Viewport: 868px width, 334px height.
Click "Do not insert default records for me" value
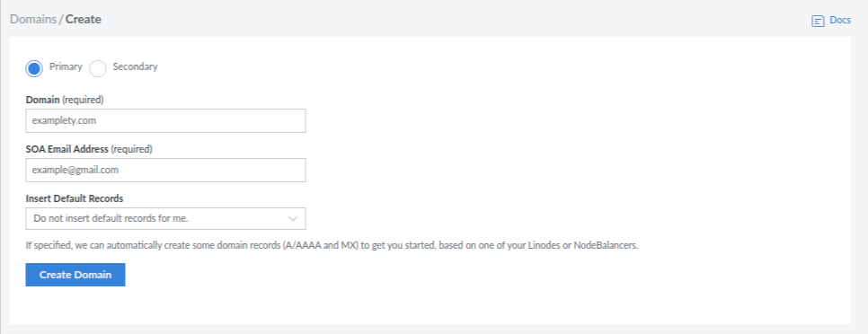[x=111, y=218]
